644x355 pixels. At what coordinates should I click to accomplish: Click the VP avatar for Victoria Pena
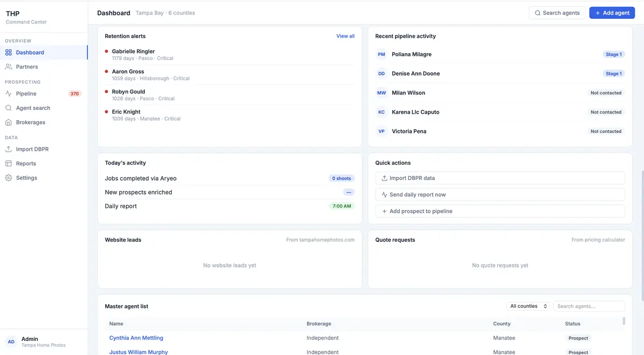pyautogui.click(x=382, y=131)
